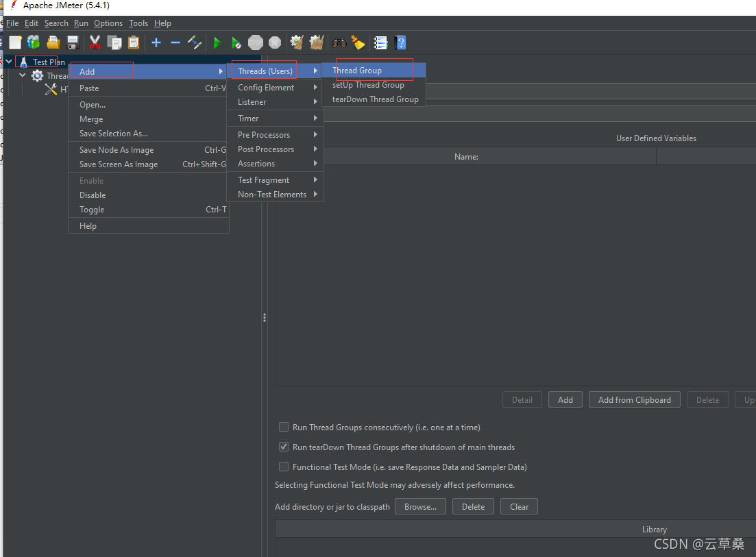Image resolution: width=756 pixels, height=557 pixels.
Task: Click the panel divider handle dots
Action: coord(264,317)
